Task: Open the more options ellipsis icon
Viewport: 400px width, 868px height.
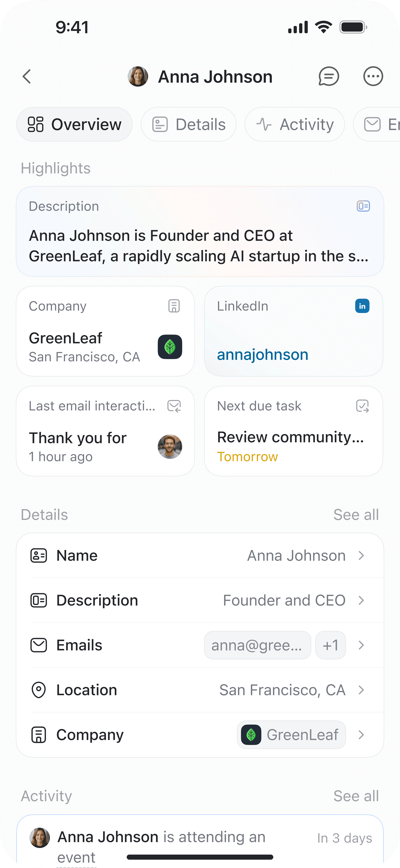Action: pyautogui.click(x=373, y=76)
